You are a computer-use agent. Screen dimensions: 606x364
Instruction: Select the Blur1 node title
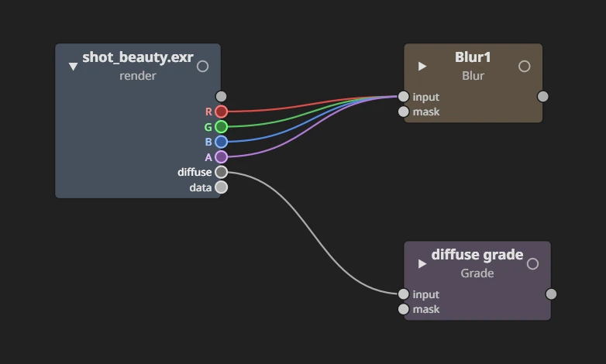(473, 57)
